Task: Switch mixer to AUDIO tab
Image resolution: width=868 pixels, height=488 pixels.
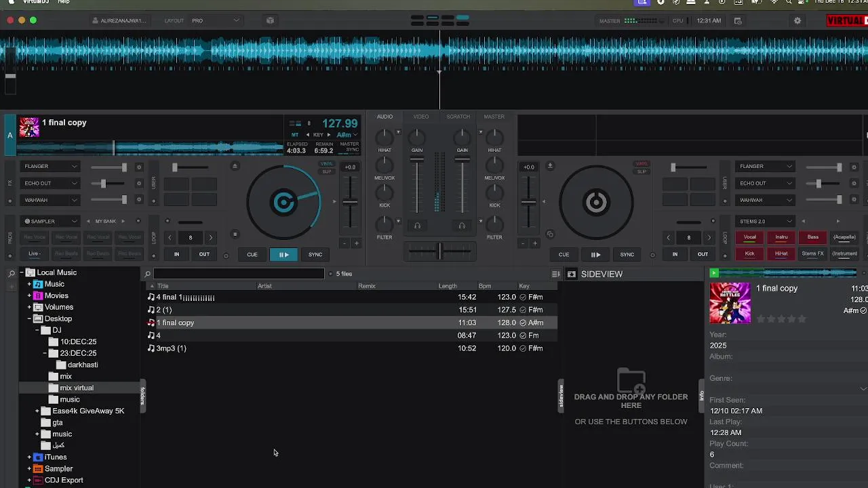Action: tap(384, 117)
